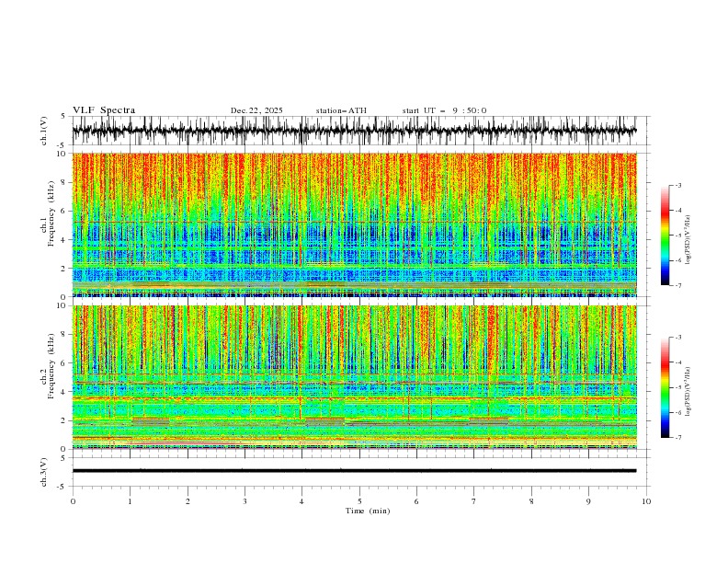This screenshot has width=728, height=563.
Task: Click time axis tick label "3"
Action: pyautogui.click(x=245, y=501)
